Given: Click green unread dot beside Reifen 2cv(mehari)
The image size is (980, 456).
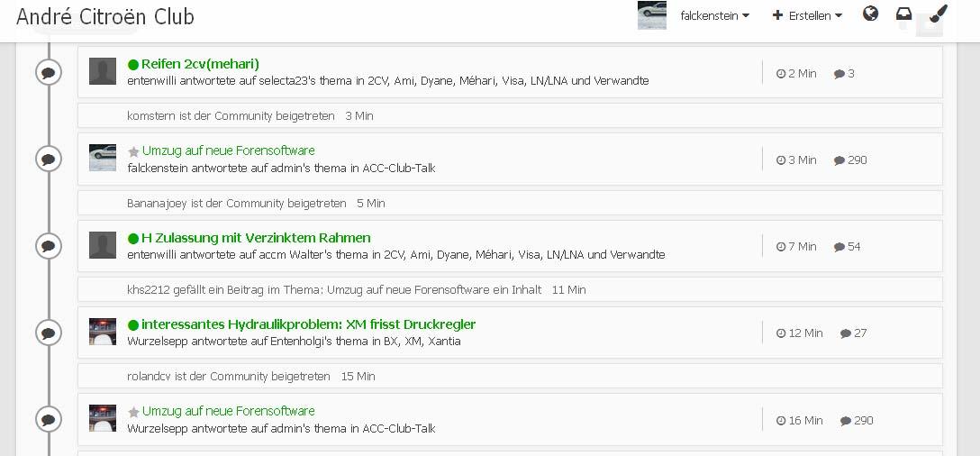Looking at the screenshot, I should [x=133, y=64].
